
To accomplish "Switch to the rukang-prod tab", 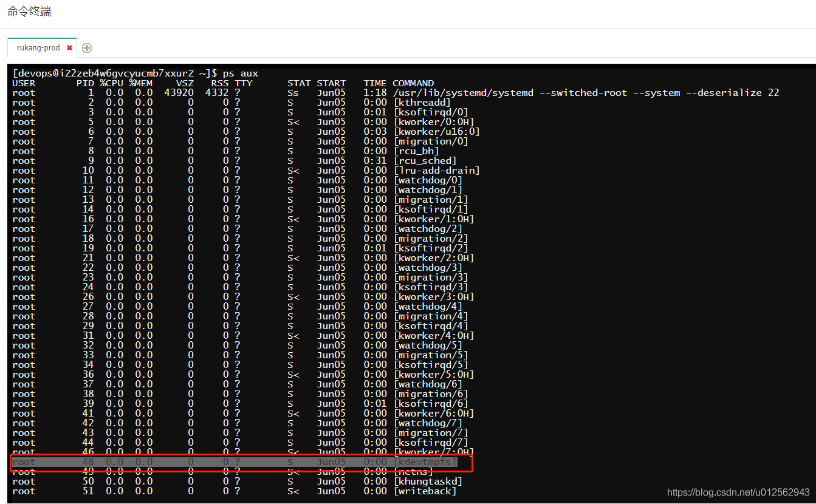I will pos(36,47).
